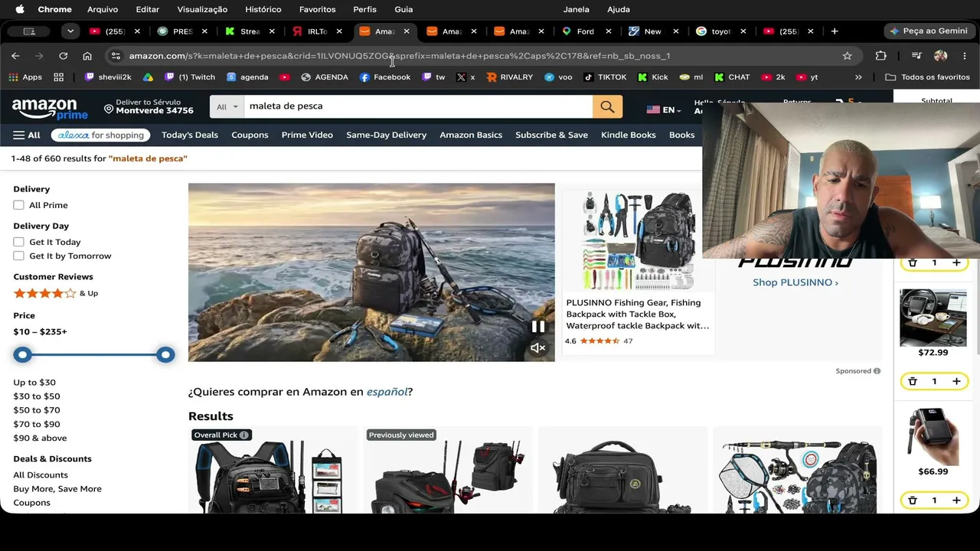Open the media controls toolbar icon
The width and height of the screenshot is (980, 551).
pyautogui.click(x=916, y=56)
